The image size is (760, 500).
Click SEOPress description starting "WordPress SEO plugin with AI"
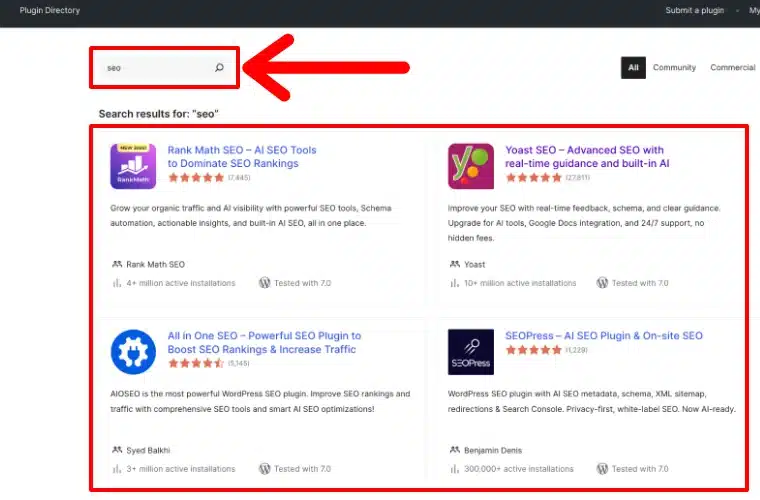tap(592, 401)
